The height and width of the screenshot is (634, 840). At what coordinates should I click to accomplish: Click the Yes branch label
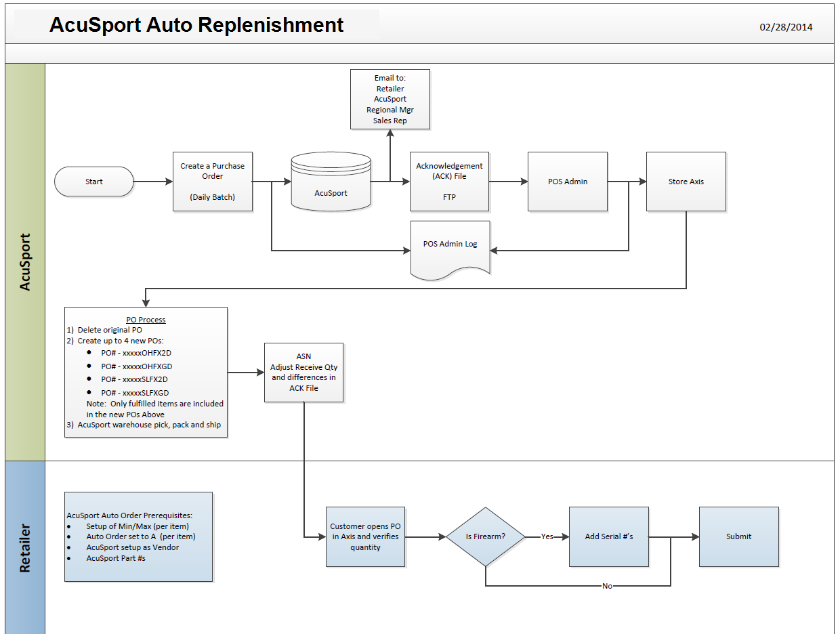[547, 536]
